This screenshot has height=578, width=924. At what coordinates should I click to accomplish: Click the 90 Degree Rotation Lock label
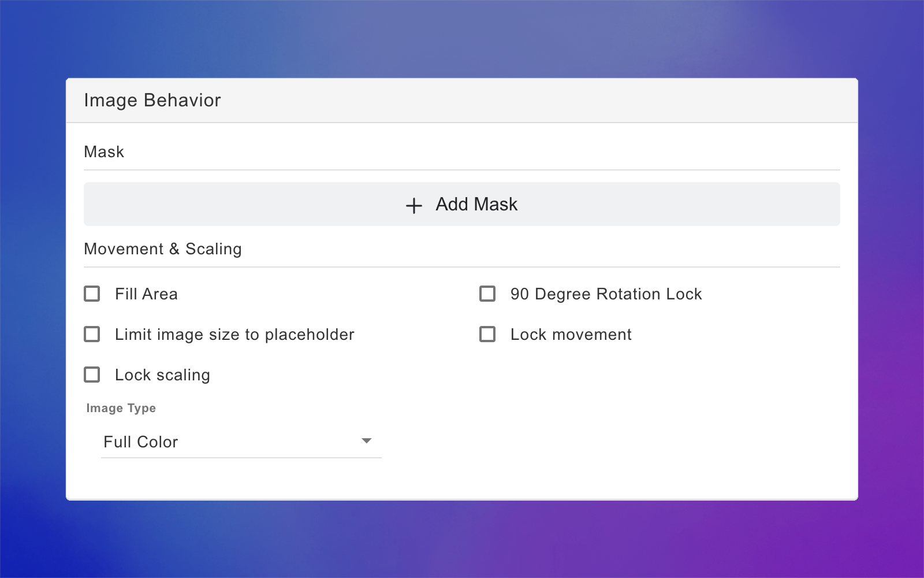pos(606,294)
